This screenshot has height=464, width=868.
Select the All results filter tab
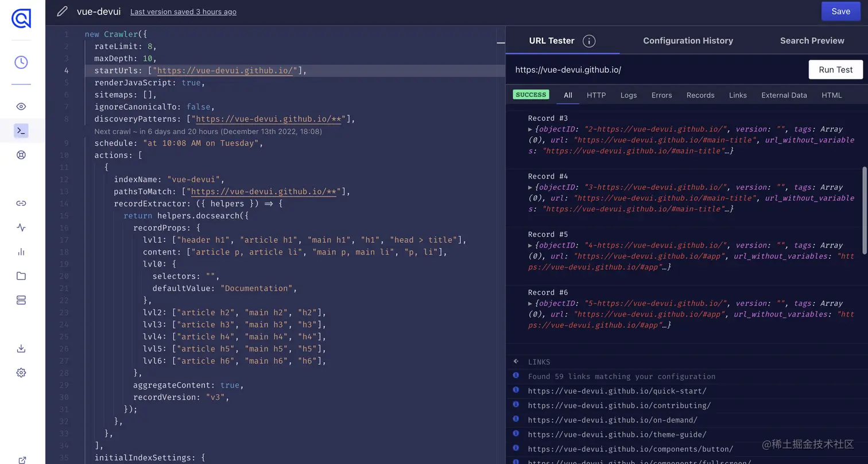pyautogui.click(x=568, y=95)
